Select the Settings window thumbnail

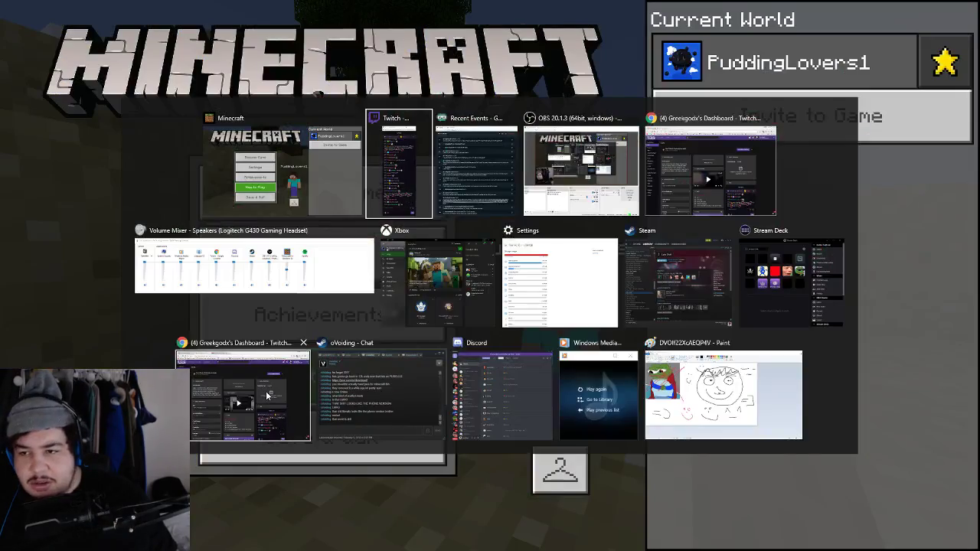[x=560, y=283]
